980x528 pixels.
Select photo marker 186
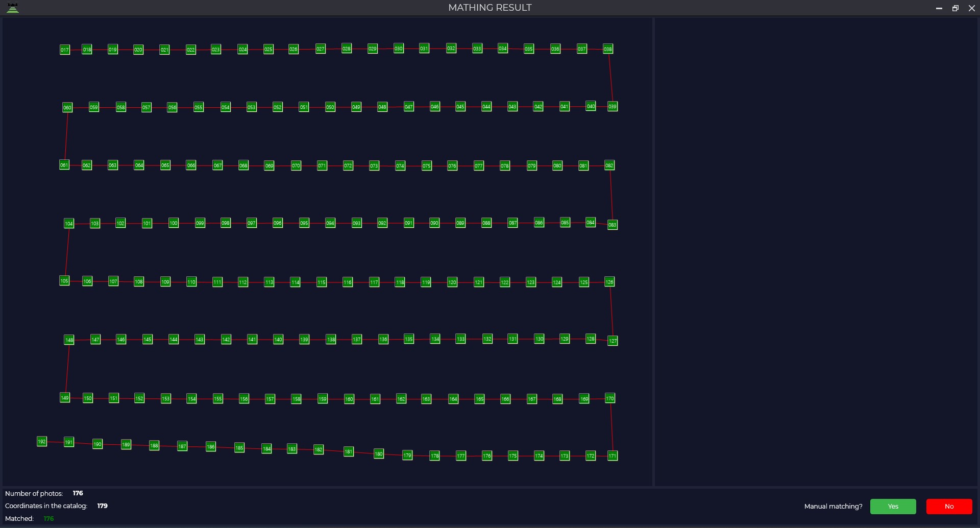pyautogui.click(x=211, y=447)
